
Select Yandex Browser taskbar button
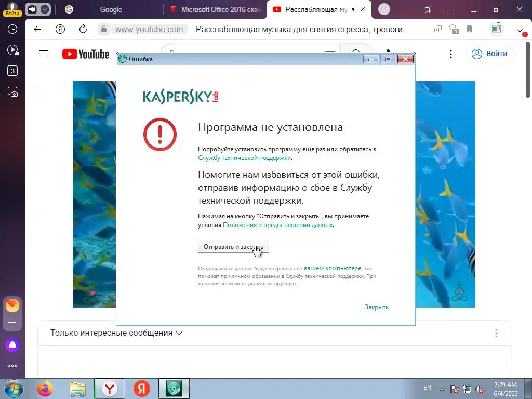pyautogui.click(x=109, y=389)
